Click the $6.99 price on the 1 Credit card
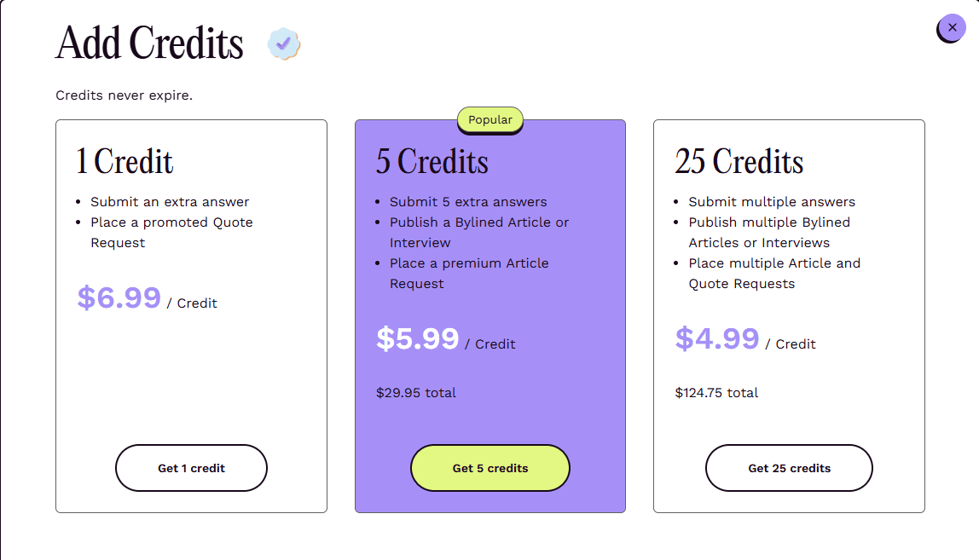 119,297
